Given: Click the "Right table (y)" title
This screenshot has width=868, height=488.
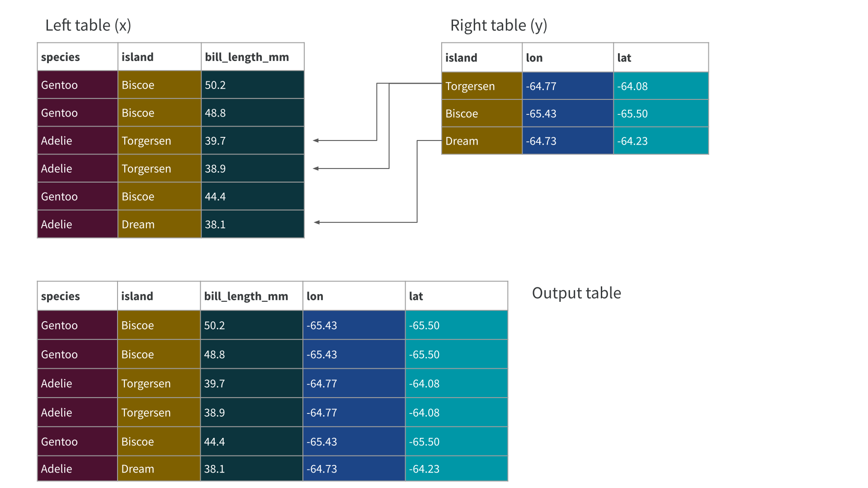Looking at the screenshot, I should tap(499, 25).
